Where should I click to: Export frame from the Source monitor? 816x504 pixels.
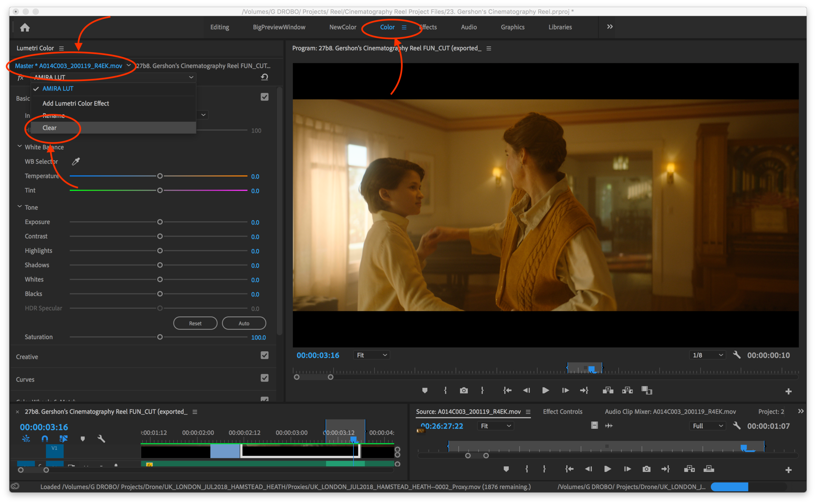coord(646,469)
